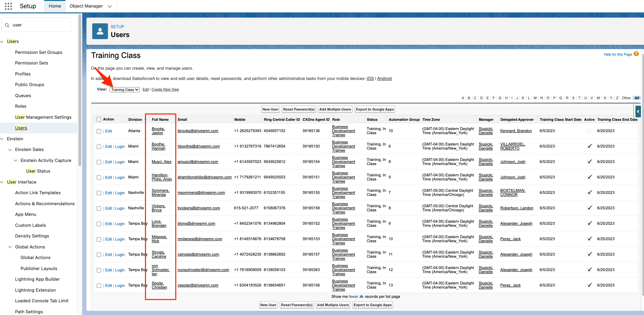The height and width of the screenshot is (315, 644).
Task: Check the box for Brooks, Jaelon row
Action: point(99,131)
